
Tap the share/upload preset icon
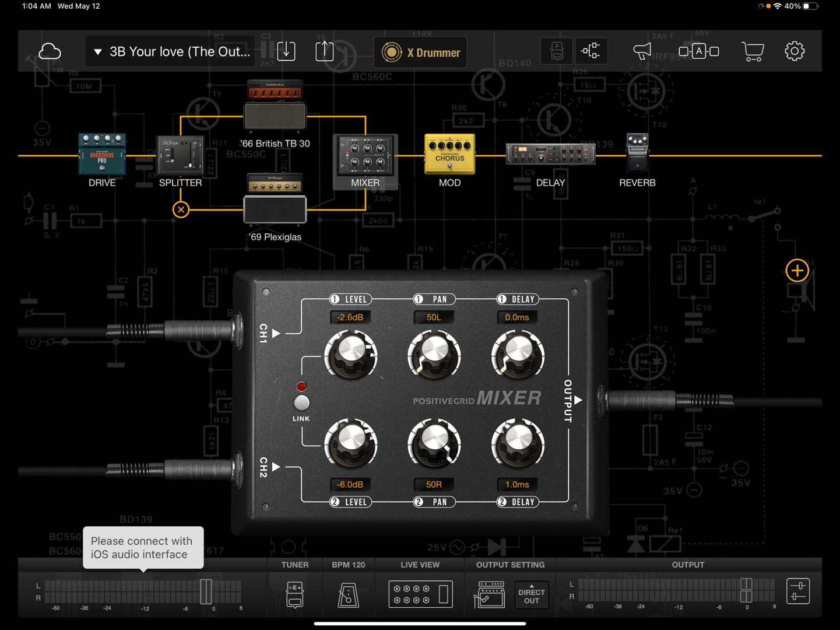click(325, 51)
